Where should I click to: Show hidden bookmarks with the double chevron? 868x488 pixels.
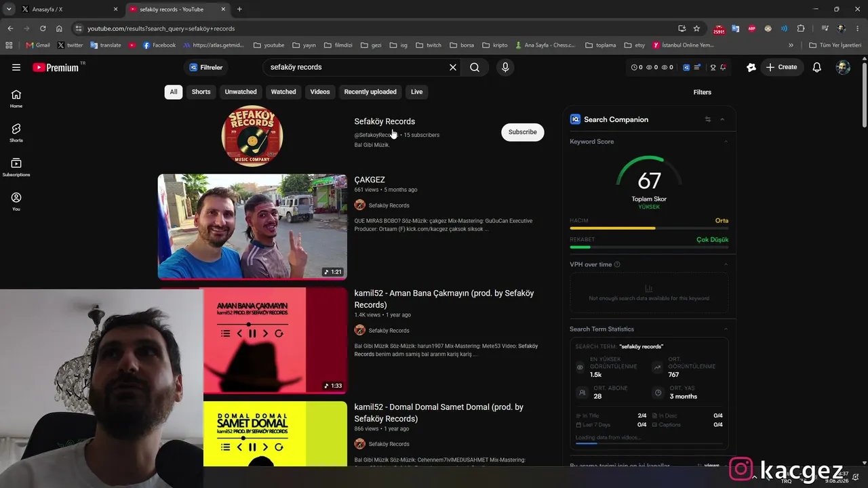pos(791,45)
